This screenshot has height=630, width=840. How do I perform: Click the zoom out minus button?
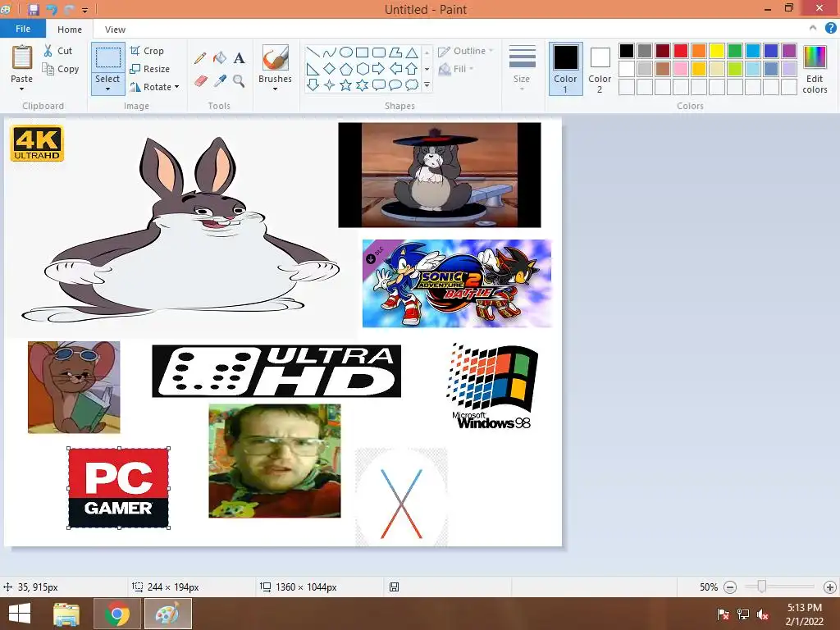click(729, 587)
